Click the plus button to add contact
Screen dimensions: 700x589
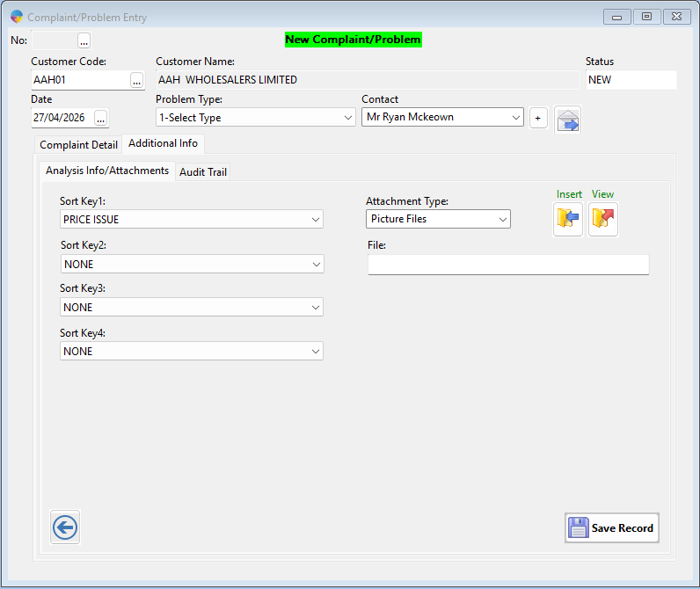(x=538, y=118)
